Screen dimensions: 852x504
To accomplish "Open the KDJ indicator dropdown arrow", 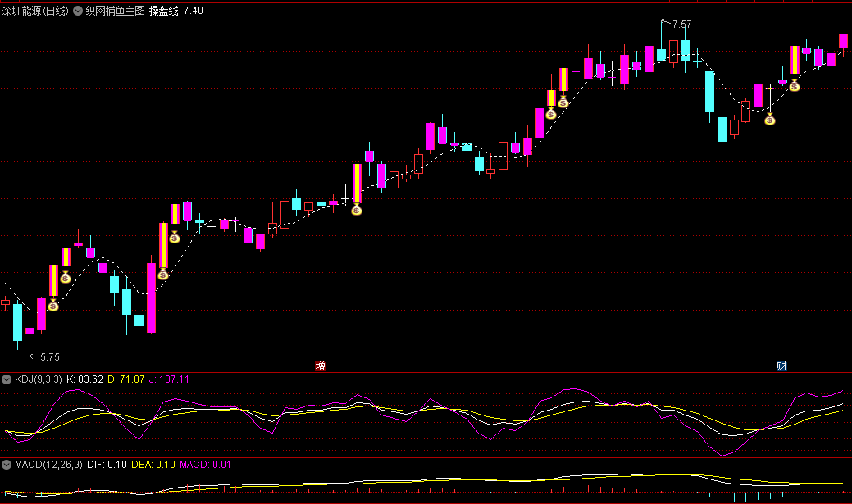I will click(x=7, y=379).
